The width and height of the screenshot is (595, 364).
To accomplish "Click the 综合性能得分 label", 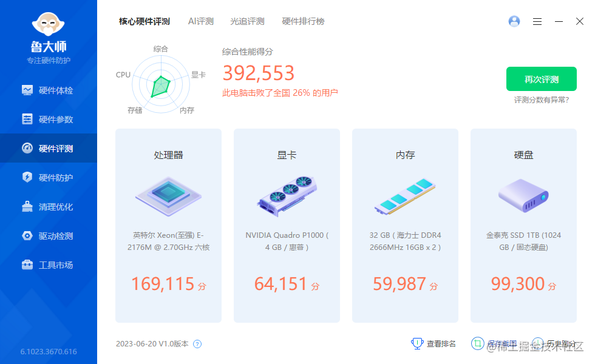I will (x=248, y=52).
